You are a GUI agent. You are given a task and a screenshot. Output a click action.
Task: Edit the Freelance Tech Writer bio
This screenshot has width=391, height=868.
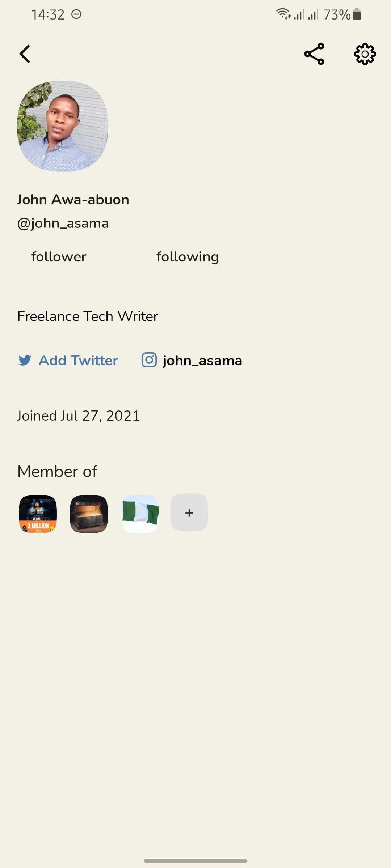[x=88, y=316]
